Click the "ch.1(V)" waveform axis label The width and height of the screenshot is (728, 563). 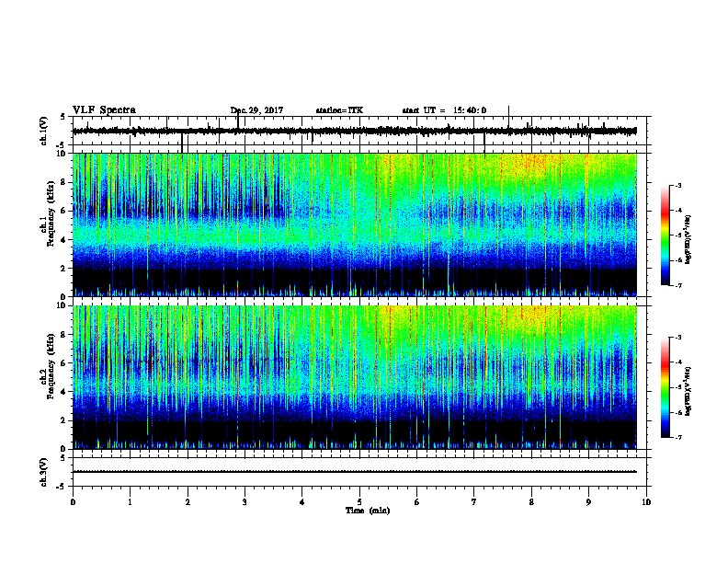pos(44,131)
